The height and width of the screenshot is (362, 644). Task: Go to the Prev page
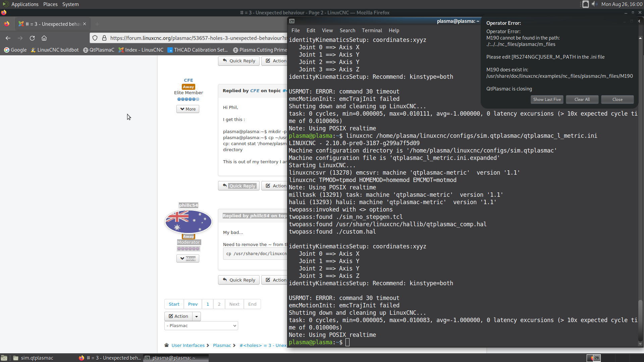(193, 304)
